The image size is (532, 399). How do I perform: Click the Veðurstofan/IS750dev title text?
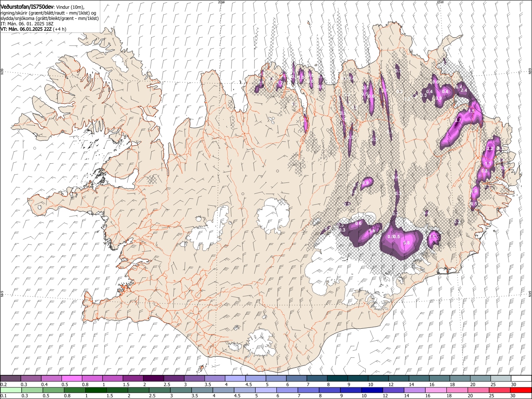27,7
